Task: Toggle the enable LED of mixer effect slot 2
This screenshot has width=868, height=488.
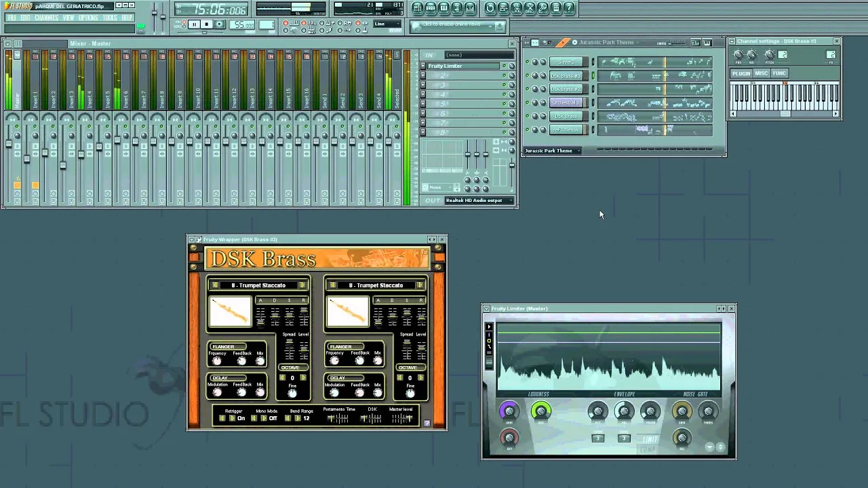Action: click(504, 75)
